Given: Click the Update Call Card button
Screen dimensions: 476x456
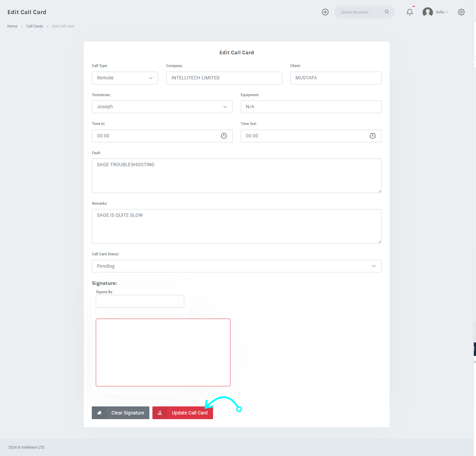Looking at the screenshot, I should click(183, 413).
